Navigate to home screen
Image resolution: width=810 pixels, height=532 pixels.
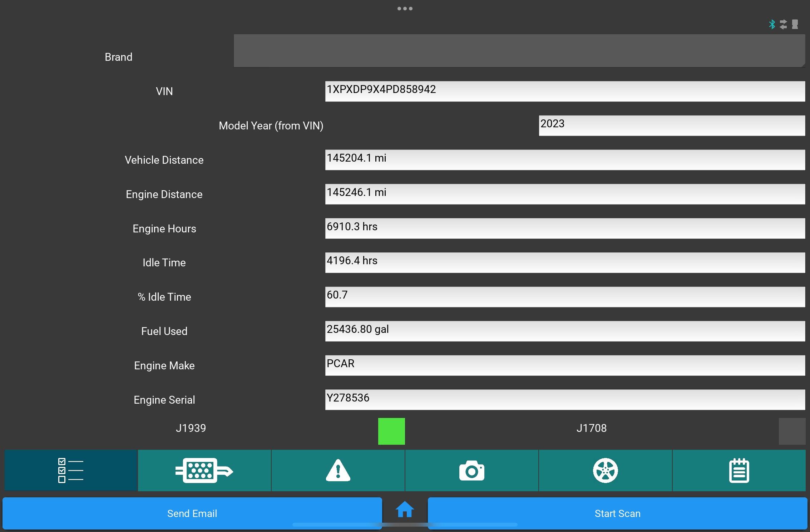(x=405, y=513)
